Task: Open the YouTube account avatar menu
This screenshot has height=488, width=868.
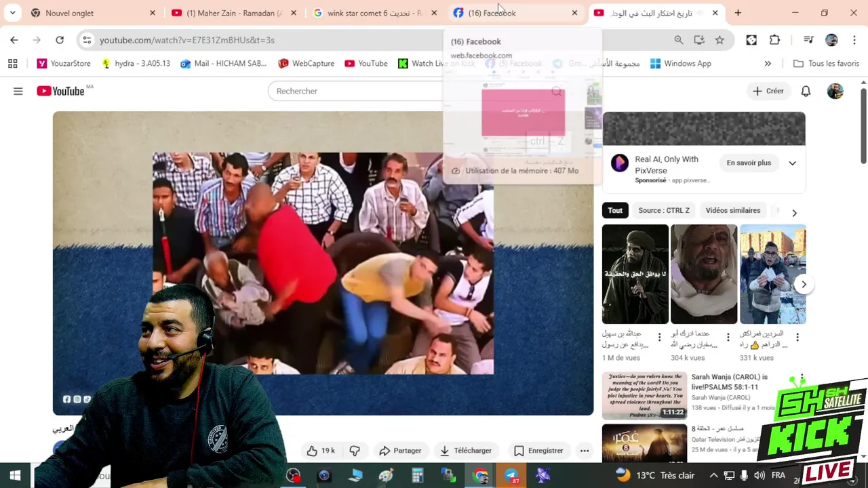Action: pyautogui.click(x=835, y=91)
